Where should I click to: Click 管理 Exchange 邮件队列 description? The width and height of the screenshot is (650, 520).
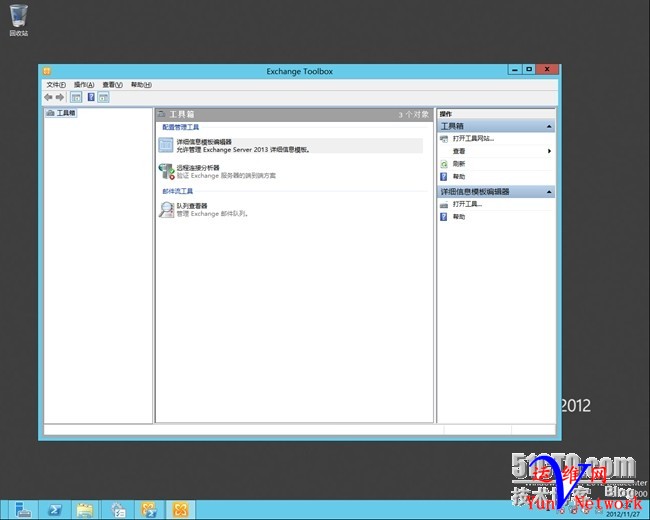click(x=212, y=214)
